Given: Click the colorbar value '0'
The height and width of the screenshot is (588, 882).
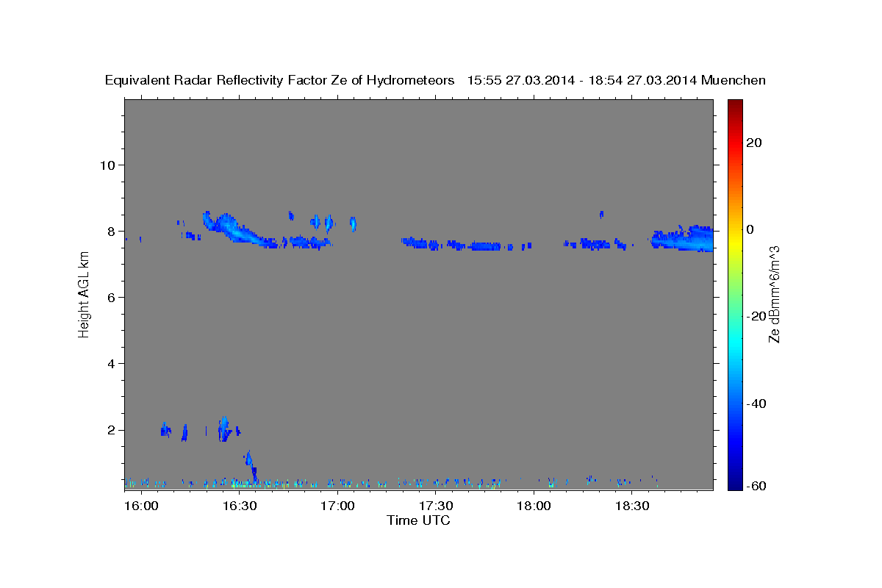Looking at the screenshot, I should [x=750, y=229].
